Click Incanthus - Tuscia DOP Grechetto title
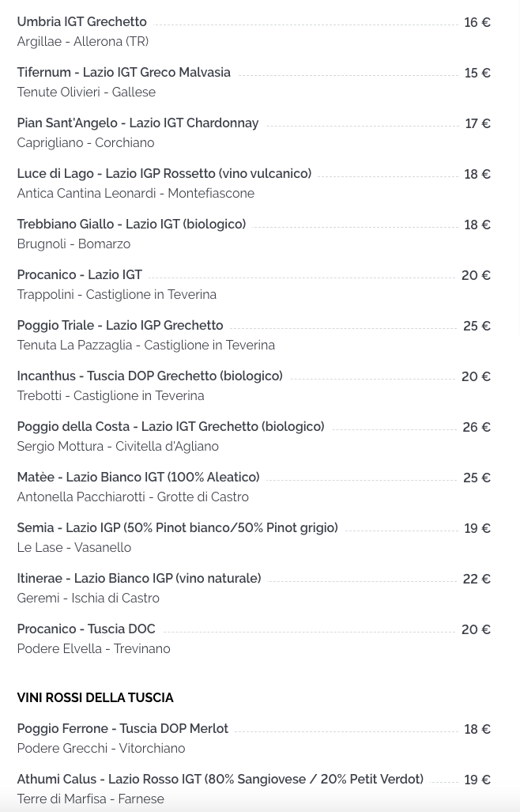The image size is (520, 812). 150,376
